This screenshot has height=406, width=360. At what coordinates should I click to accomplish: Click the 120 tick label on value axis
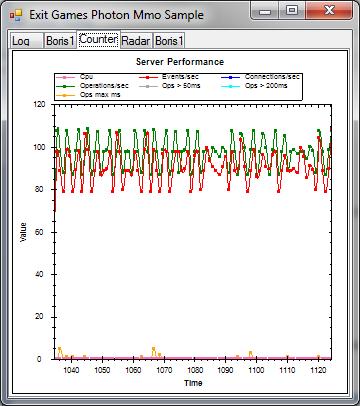pyautogui.click(x=39, y=104)
